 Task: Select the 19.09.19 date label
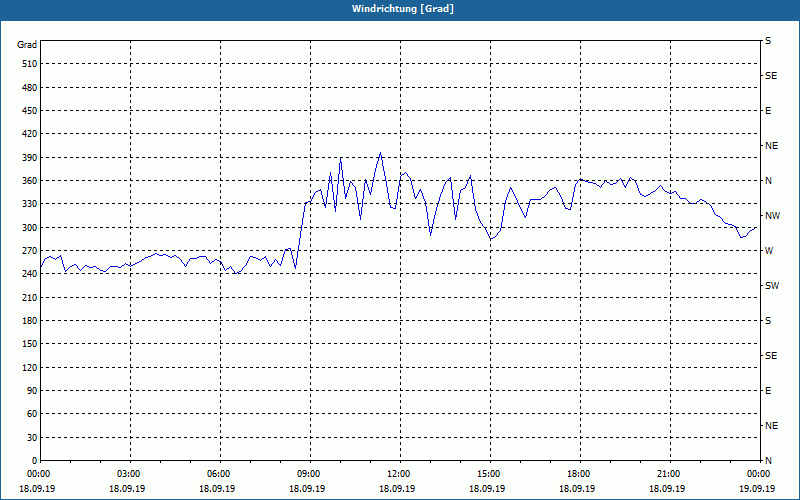point(757,489)
